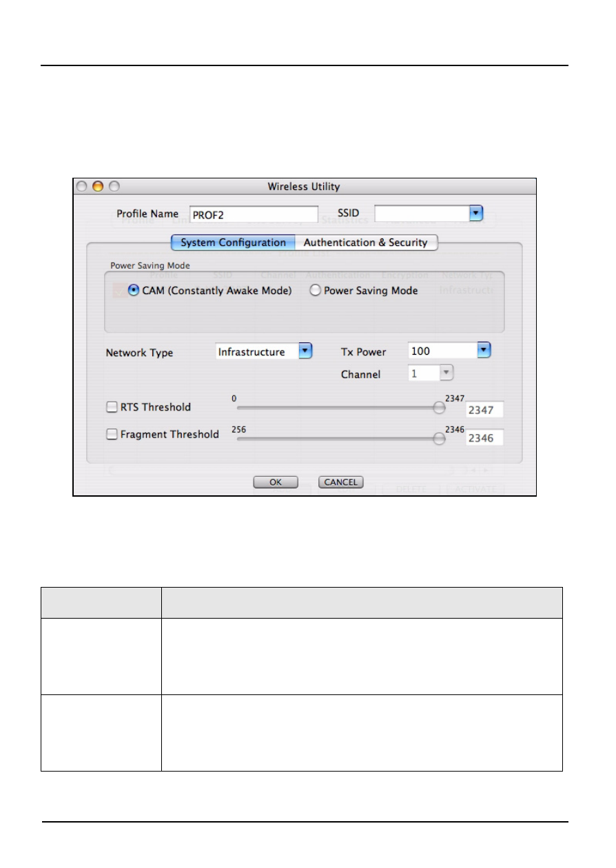Enable the Fragment Threshold checkbox

(x=112, y=435)
